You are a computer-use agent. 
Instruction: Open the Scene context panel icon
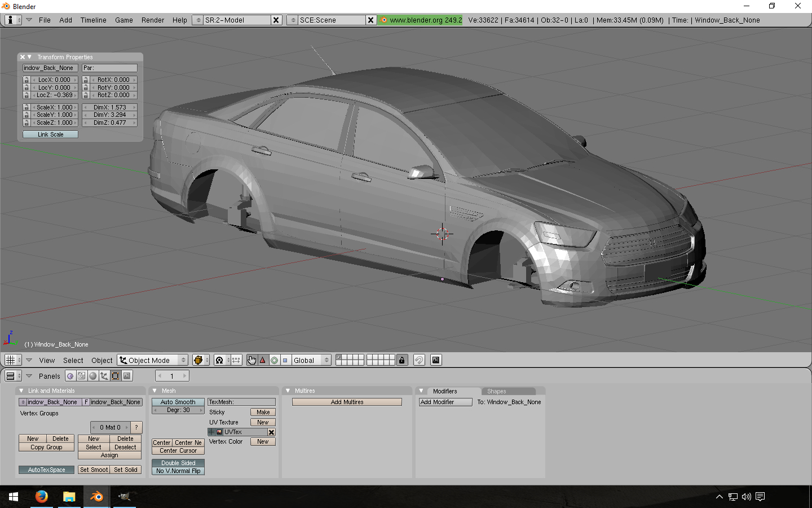[127, 376]
